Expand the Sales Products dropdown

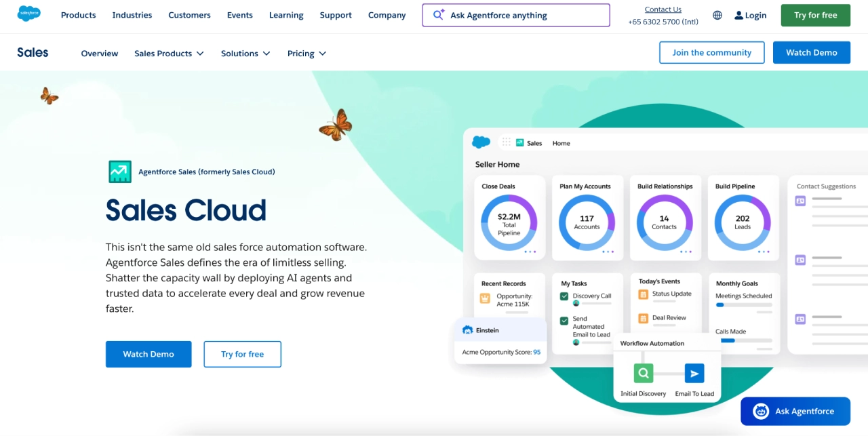168,53
